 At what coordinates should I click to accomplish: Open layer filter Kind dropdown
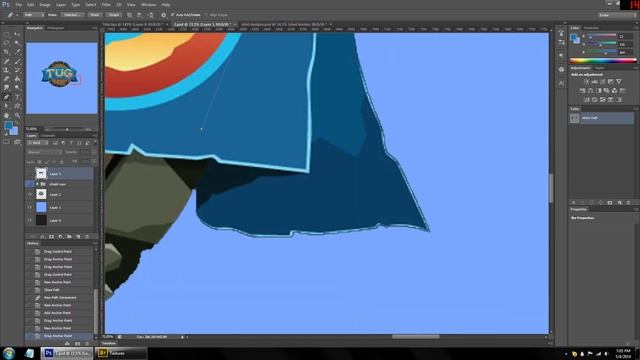click(37, 143)
